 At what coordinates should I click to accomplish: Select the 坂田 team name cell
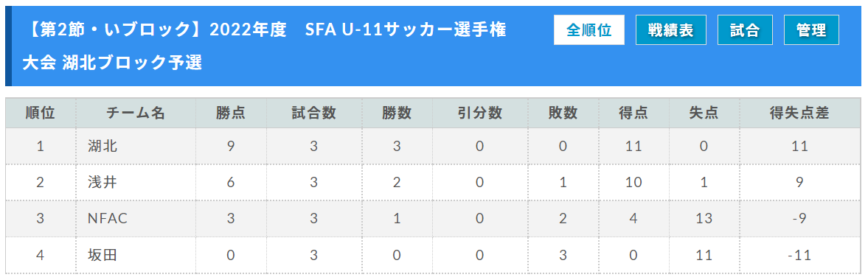(x=136, y=255)
